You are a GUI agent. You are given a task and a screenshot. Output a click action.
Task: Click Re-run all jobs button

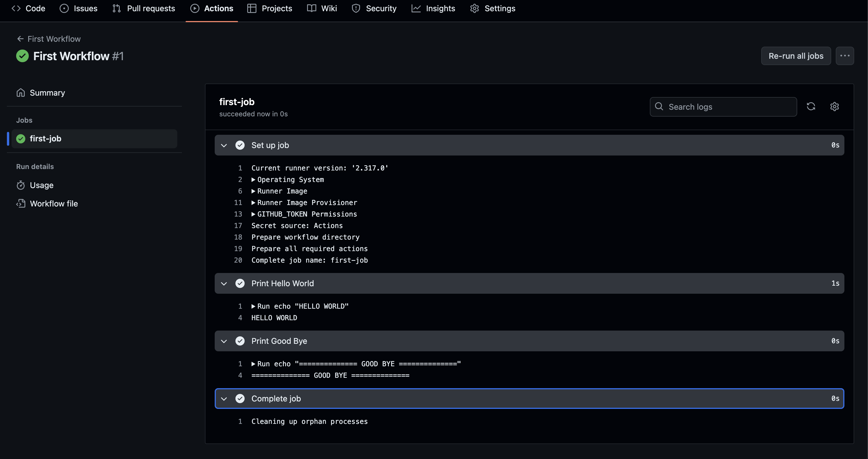(x=795, y=56)
